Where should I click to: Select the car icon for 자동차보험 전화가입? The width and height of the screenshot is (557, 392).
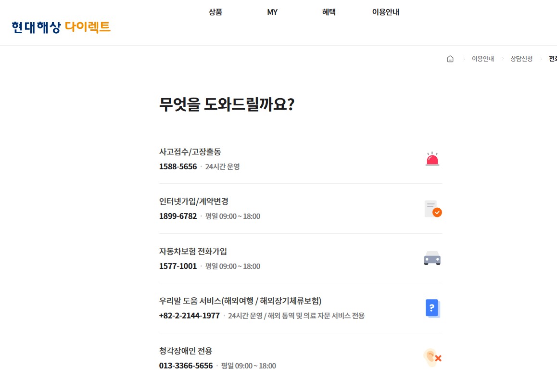(x=431, y=258)
